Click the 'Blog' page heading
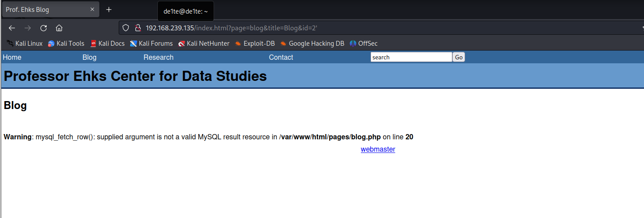 tap(15, 105)
